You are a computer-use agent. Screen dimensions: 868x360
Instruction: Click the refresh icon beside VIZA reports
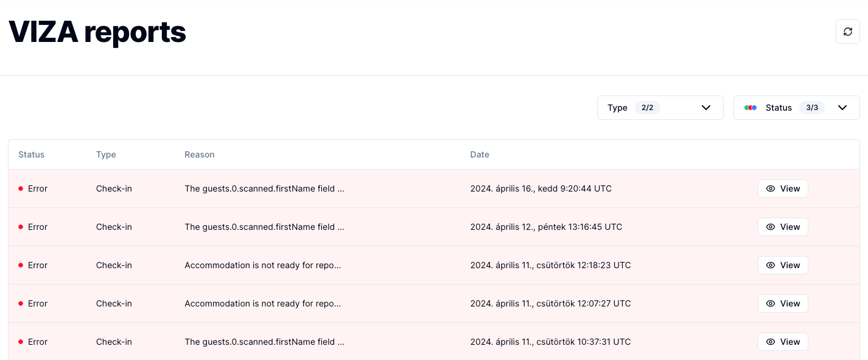coord(847,32)
